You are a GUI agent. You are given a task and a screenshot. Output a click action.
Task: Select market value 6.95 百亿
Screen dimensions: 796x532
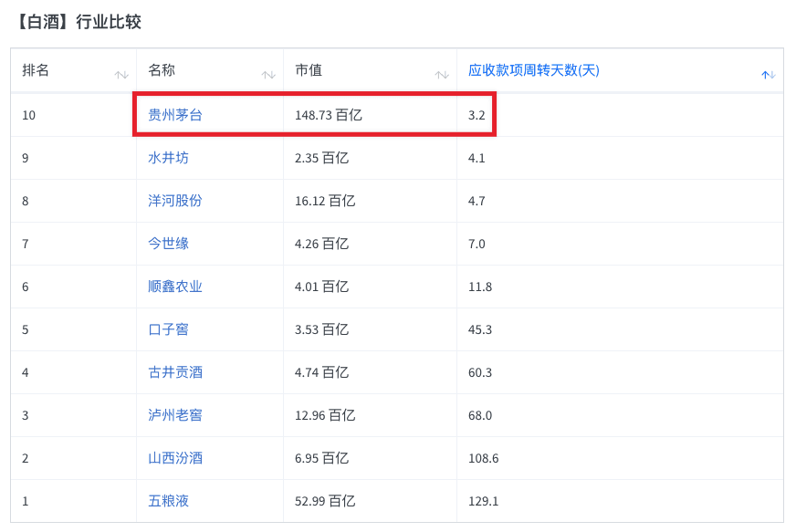(x=322, y=458)
